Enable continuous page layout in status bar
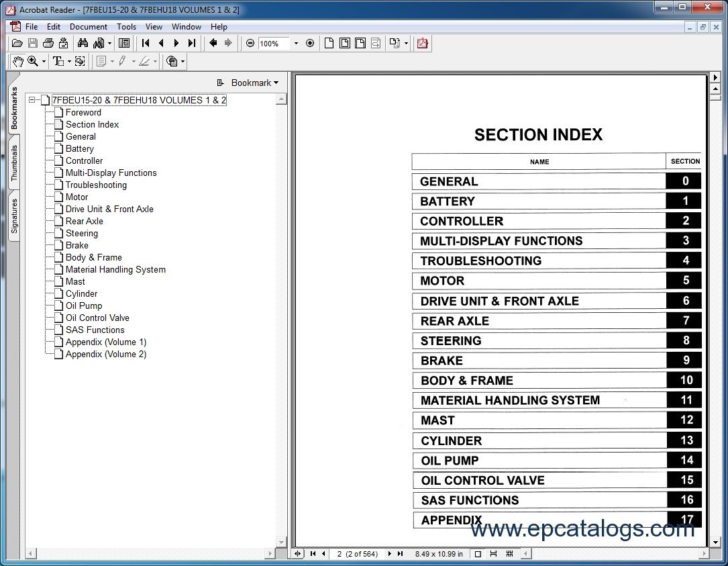 pyautogui.click(x=494, y=554)
